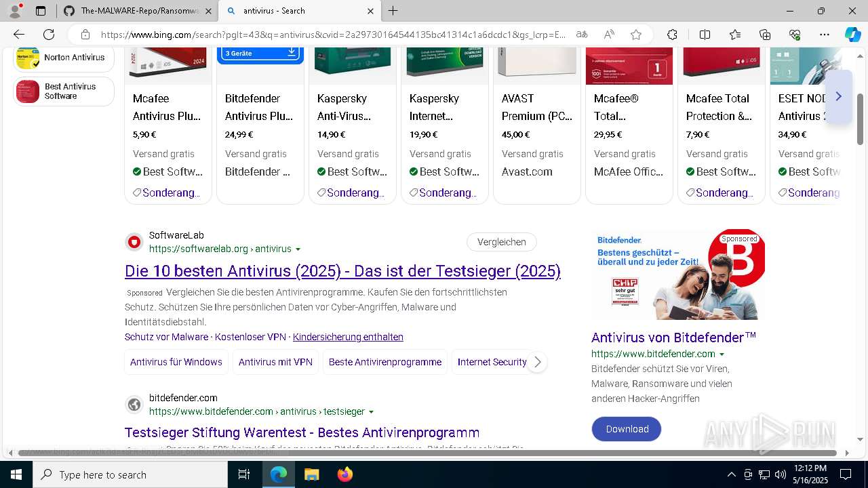Image resolution: width=868 pixels, height=488 pixels.
Task: Select the Antivirus mit VPN chip
Action: point(275,362)
